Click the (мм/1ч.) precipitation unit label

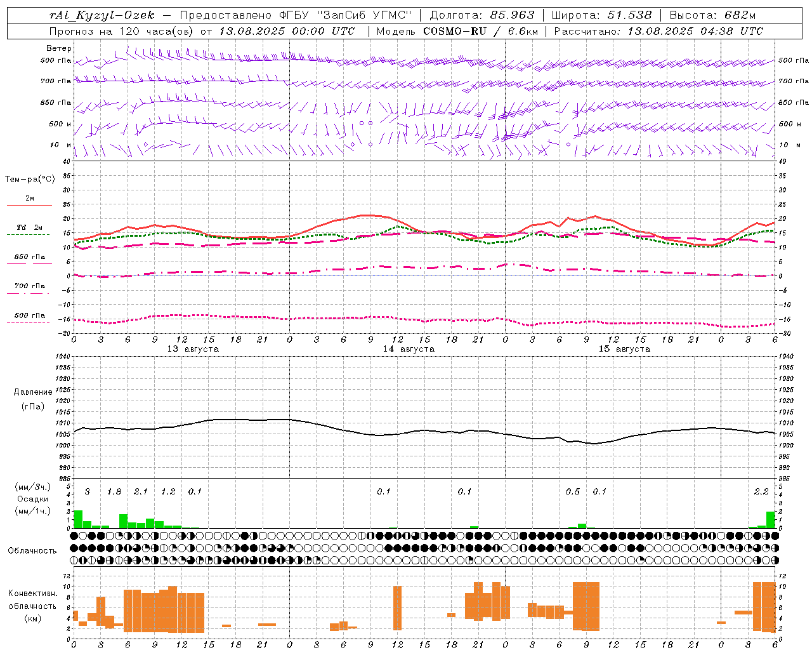[x=33, y=511]
